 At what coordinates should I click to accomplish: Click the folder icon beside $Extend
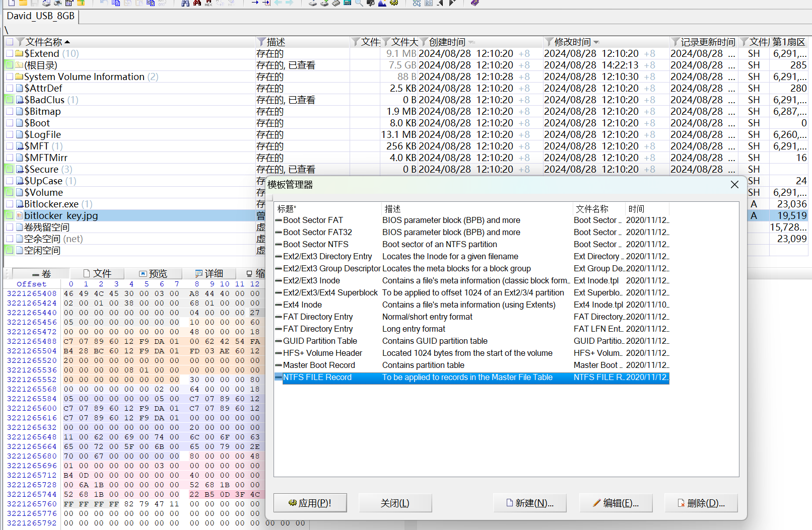[x=20, y=53]
